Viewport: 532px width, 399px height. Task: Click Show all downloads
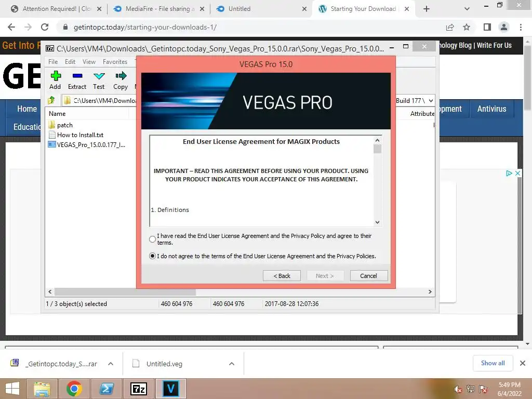[x=493, y=363]
